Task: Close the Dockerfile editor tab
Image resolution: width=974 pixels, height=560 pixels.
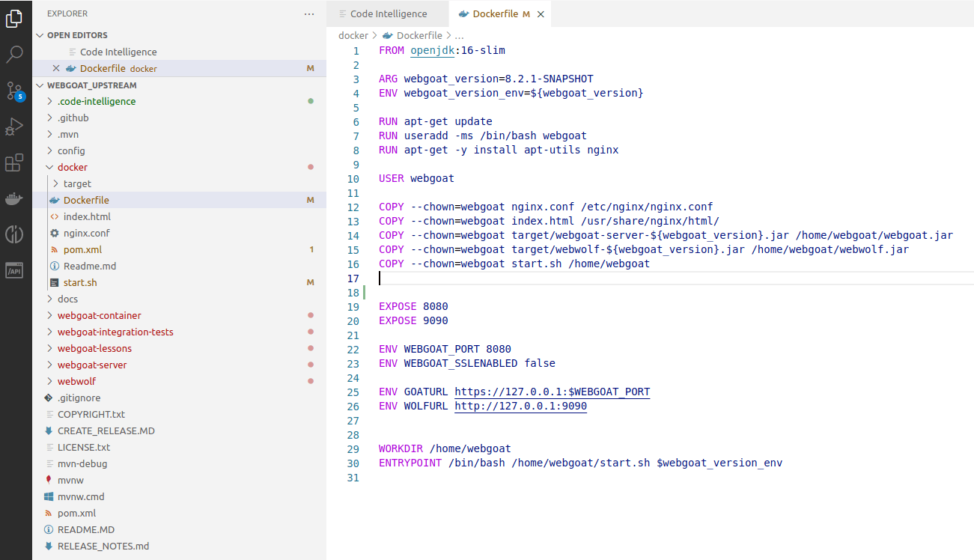Action: pyautogui.click(x=541, y=14)
